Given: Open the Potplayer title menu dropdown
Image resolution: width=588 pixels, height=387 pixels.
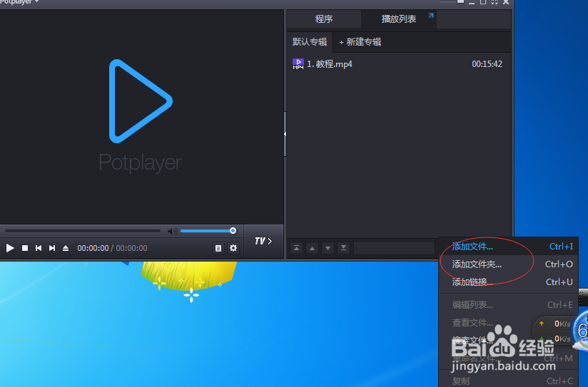Looking at the screenshot, I should point(19,2).
